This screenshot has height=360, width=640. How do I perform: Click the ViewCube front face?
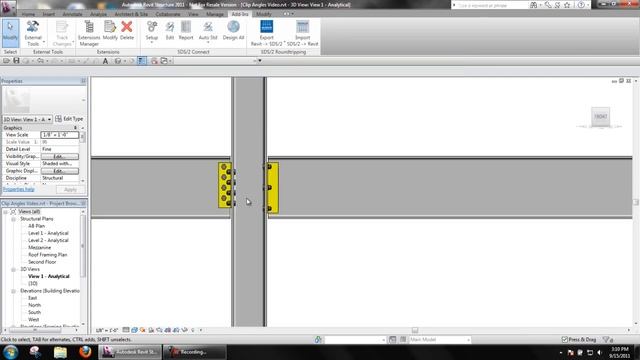click(600, 116)
